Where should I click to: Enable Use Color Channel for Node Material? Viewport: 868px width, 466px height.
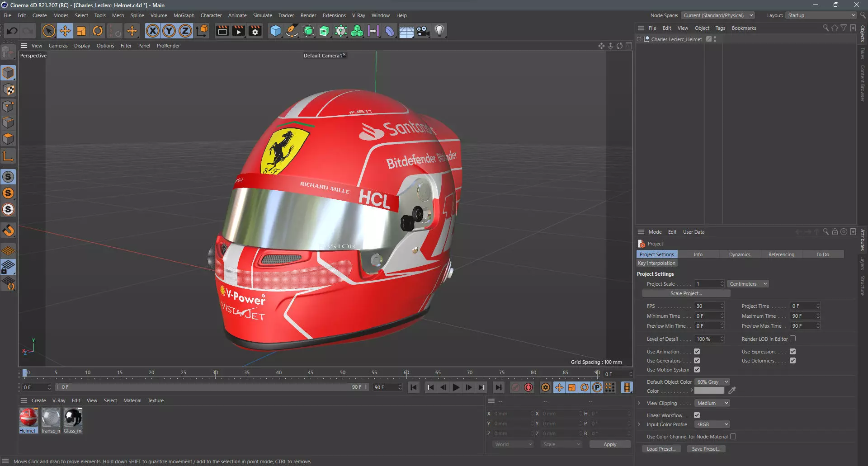coord(733,437)
